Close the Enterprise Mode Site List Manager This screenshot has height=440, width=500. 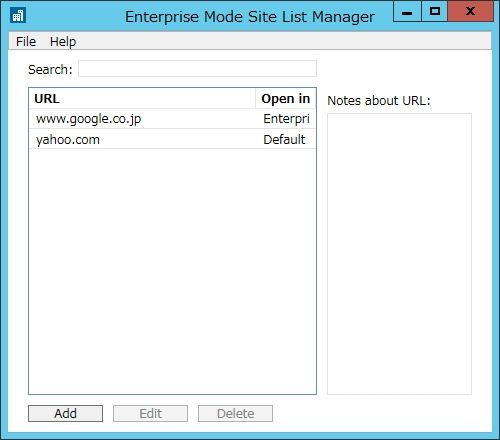click(x=470, y=12)
